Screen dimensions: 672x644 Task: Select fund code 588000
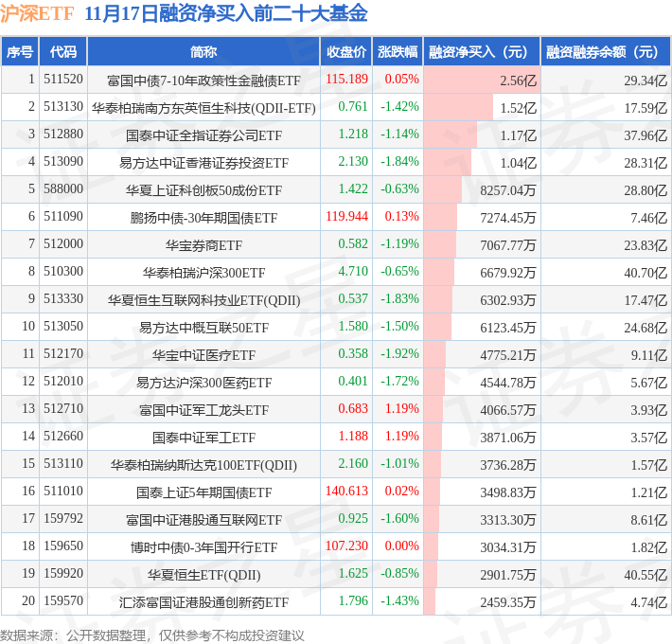click(x=63, y=189)
